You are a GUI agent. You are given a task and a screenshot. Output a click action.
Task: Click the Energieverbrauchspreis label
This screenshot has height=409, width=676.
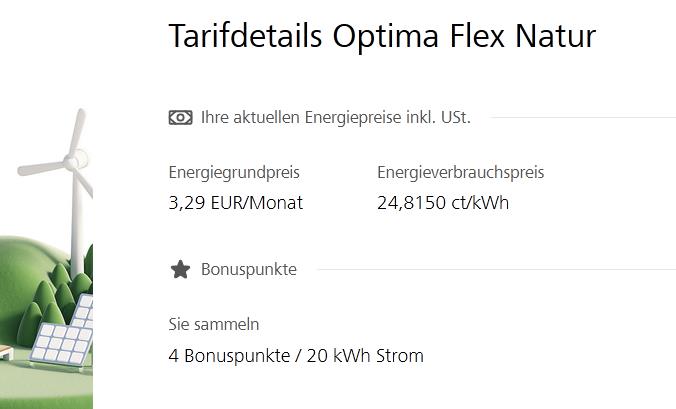point(460,172)
